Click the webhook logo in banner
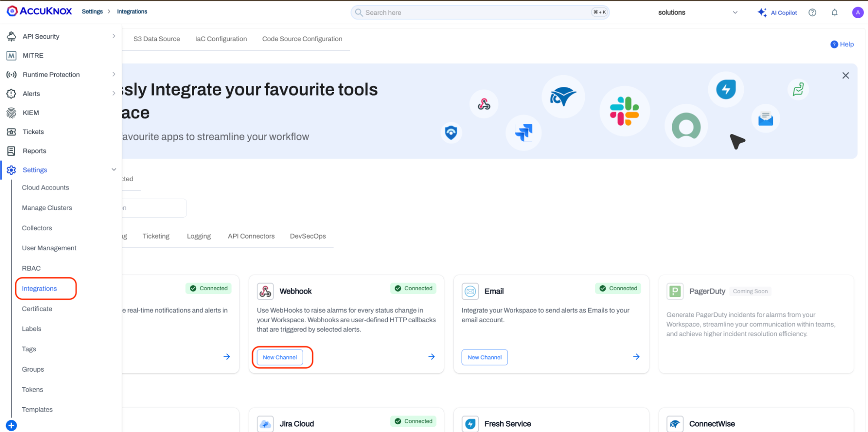This screenshot has width=868, height=432. tap(484, 104)
